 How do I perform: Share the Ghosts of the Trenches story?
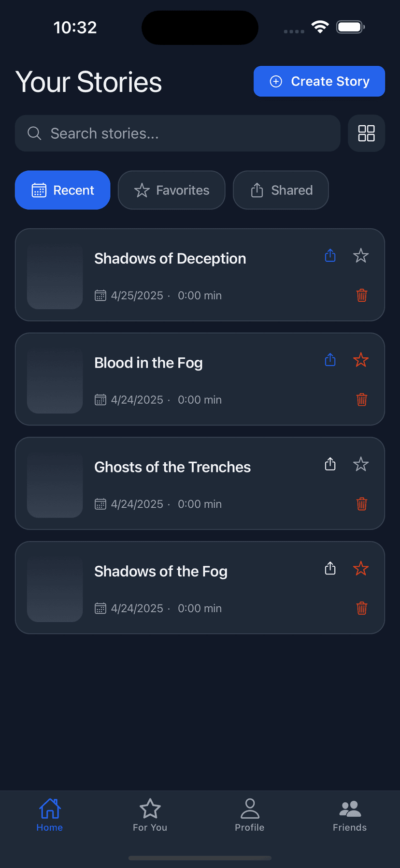tap(330, 464)
